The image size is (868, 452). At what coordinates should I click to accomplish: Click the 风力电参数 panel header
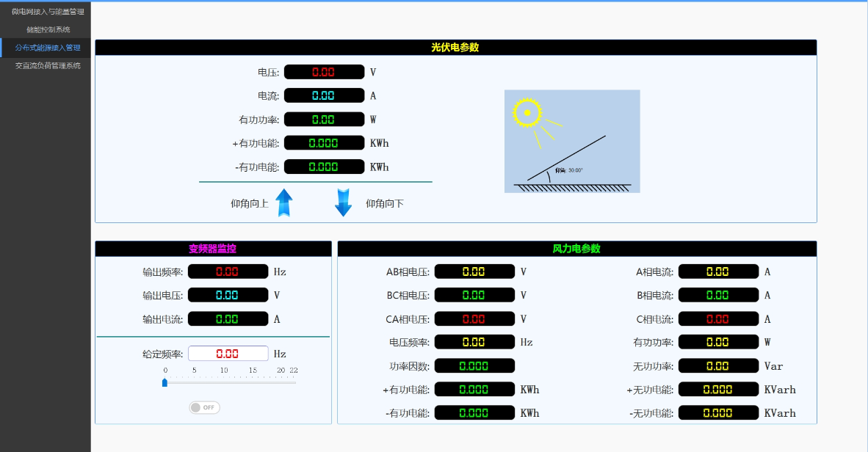576,249
